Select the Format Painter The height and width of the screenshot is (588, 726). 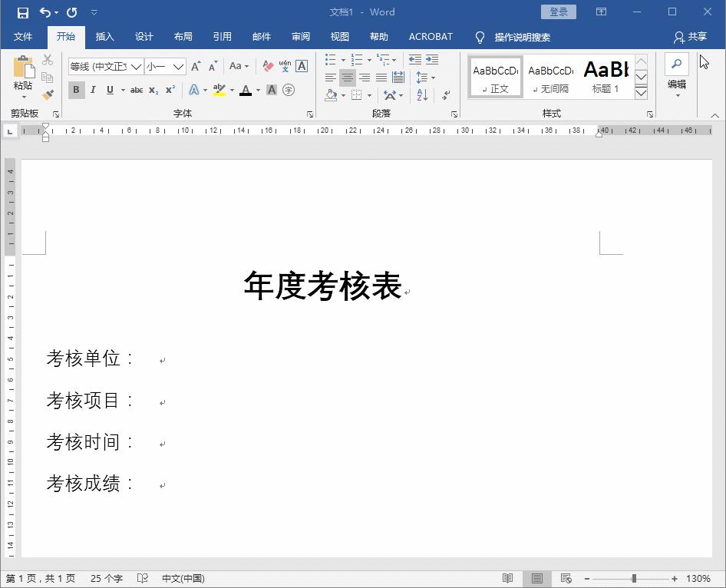(48, 94)
